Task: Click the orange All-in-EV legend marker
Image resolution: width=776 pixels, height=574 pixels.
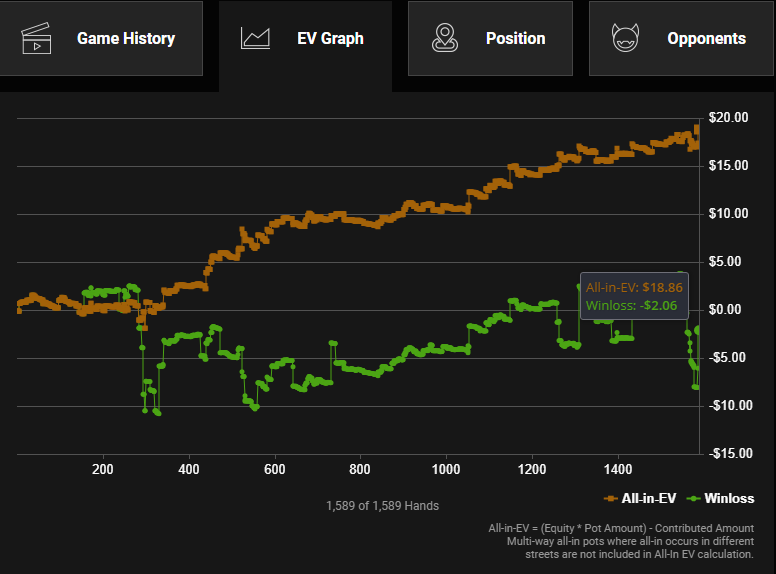Action: (x=611, y=498)
